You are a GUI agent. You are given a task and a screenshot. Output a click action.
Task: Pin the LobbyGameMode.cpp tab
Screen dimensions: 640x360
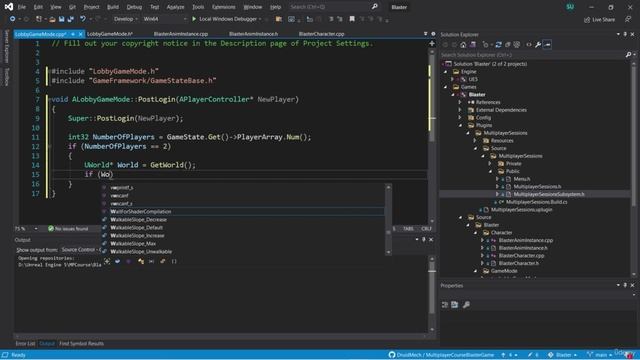coord(73,34)
